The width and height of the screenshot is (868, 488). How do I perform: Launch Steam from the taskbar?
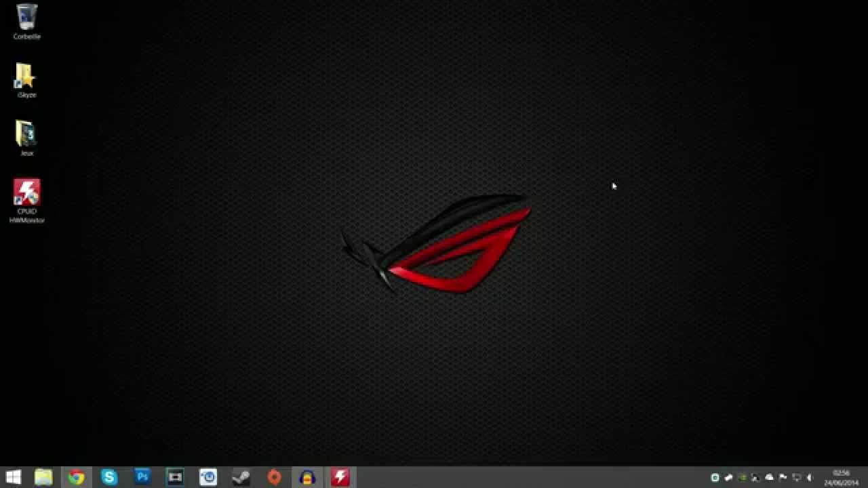click(x=241, y=477)
